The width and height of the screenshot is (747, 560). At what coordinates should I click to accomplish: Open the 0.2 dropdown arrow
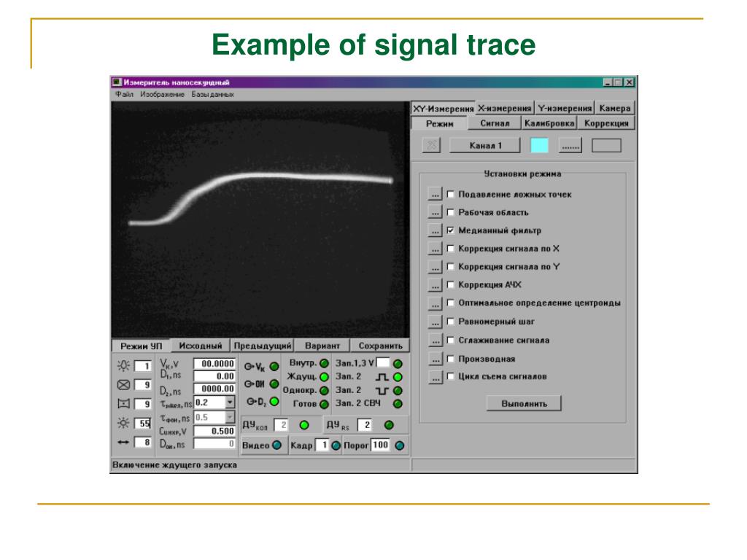230,402
